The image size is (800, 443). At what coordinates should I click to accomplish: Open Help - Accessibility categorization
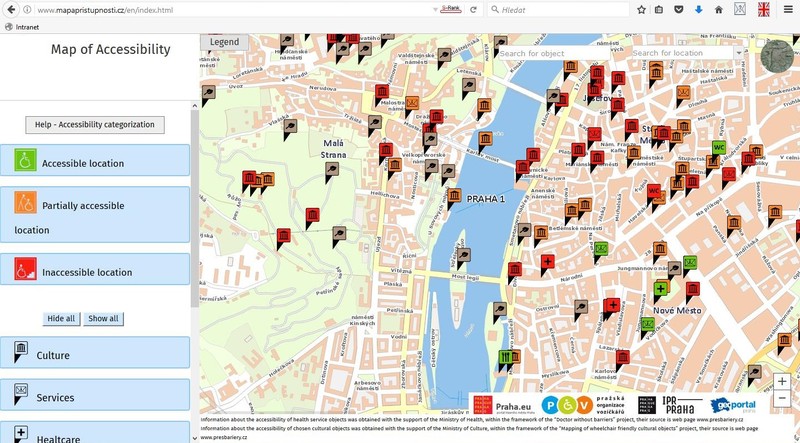[95, 125]
